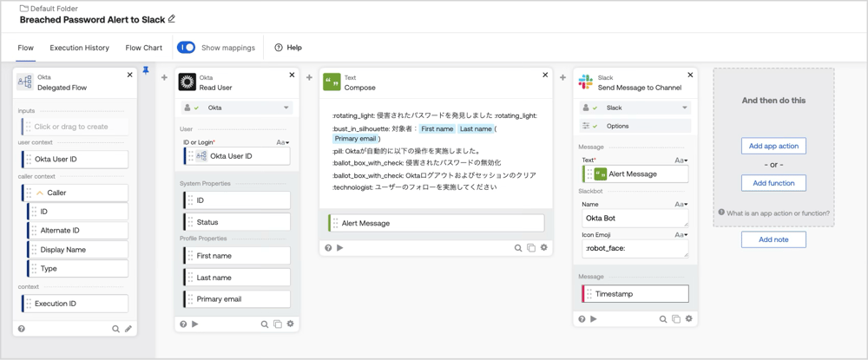The height and width of the screenshot is (360, 868).
Task: Edit Delegated Flow card with pencil icon
Action: 128,329
